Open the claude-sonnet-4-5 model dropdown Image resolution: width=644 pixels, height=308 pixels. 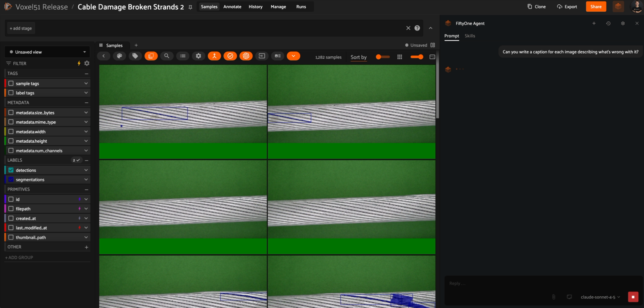point(600,297)
